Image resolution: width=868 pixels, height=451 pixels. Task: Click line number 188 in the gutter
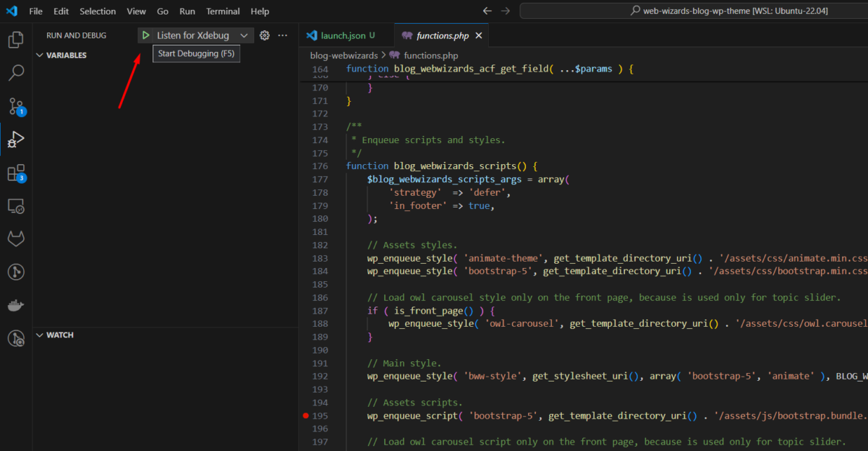pyautogui.click(x=319, y=324)
